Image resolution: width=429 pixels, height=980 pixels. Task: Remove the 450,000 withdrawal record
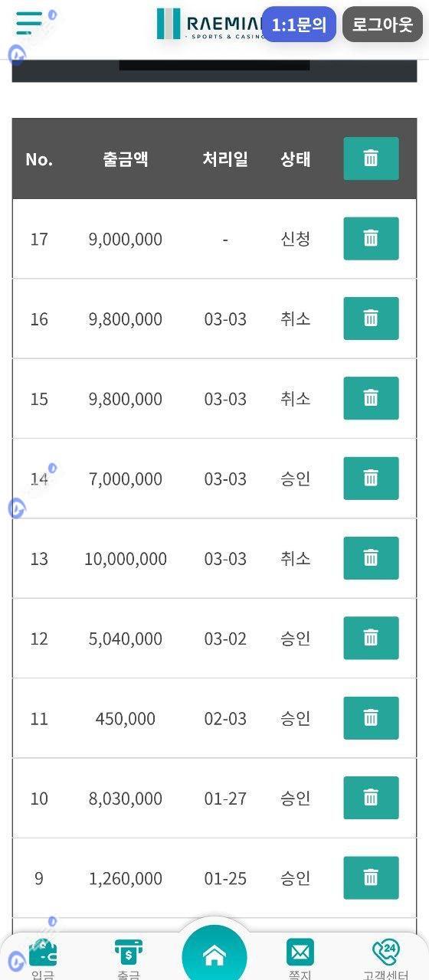(x=371, y=718)
